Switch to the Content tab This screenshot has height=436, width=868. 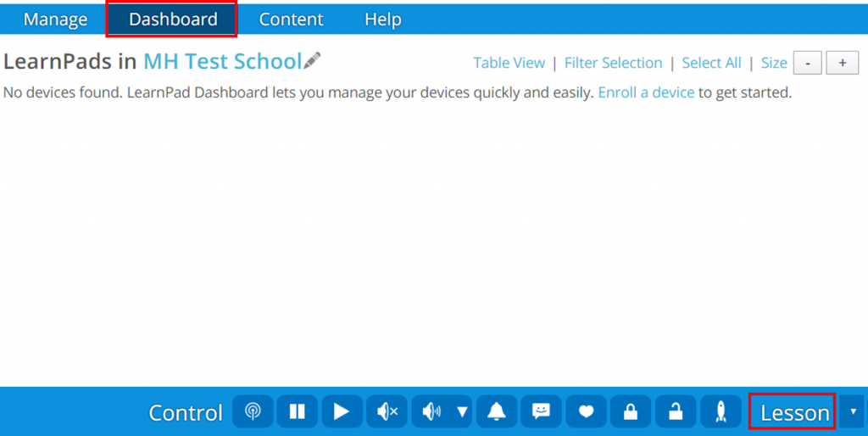point(291,19)
